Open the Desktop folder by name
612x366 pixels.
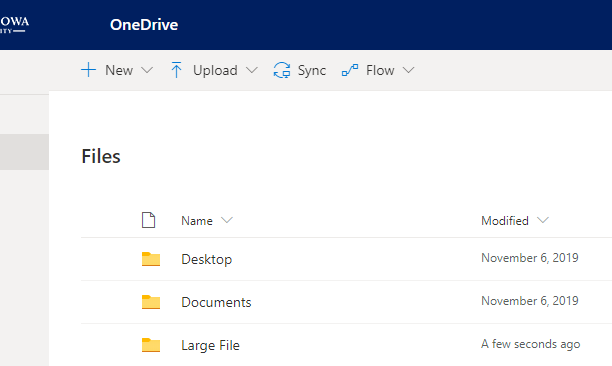click(206, 259)
